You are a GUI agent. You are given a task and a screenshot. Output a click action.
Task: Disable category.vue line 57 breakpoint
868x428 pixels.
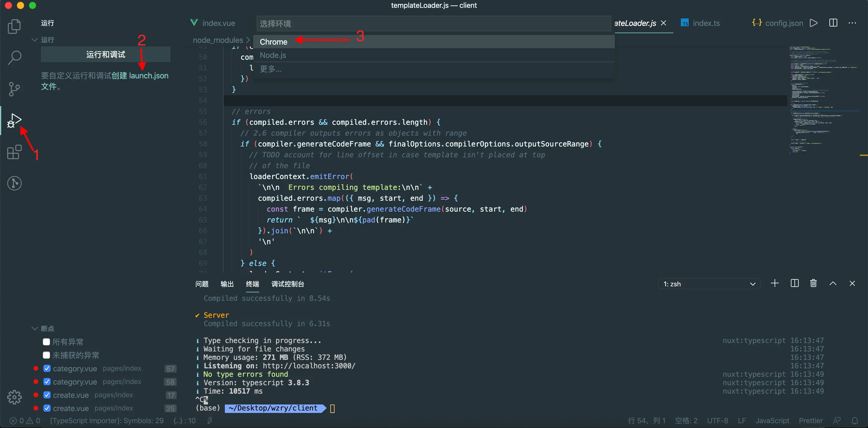point(47,369)
